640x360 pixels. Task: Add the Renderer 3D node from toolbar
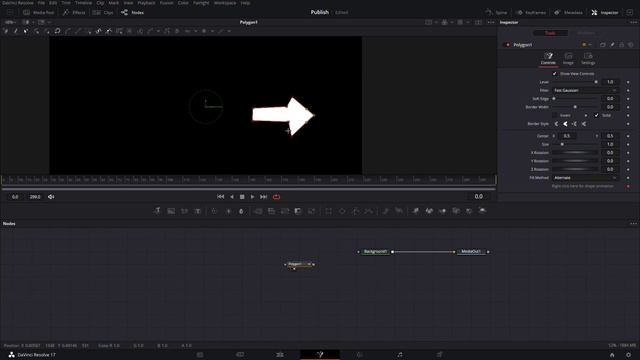(x=482, y=211)
